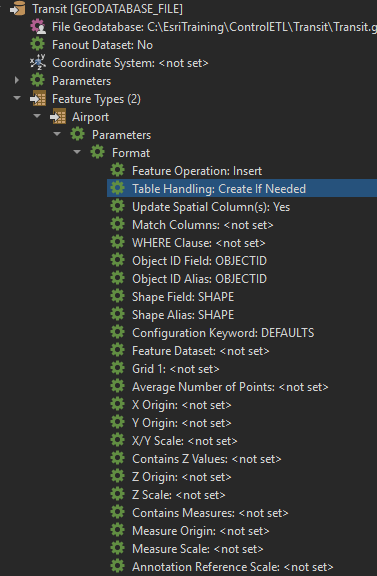Click gear icon for Grid 1
The image size is (377, 576).
pos(118,369)
